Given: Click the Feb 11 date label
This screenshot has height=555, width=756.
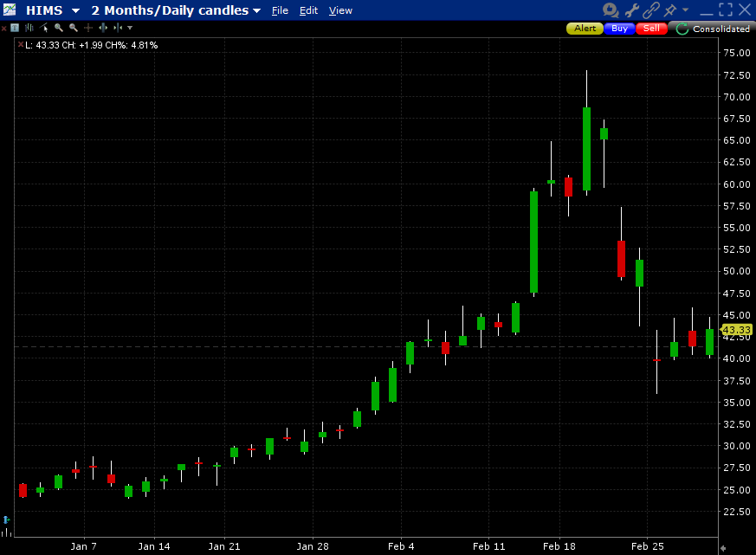Looking at the screenshot, I should tap(489, 546).
